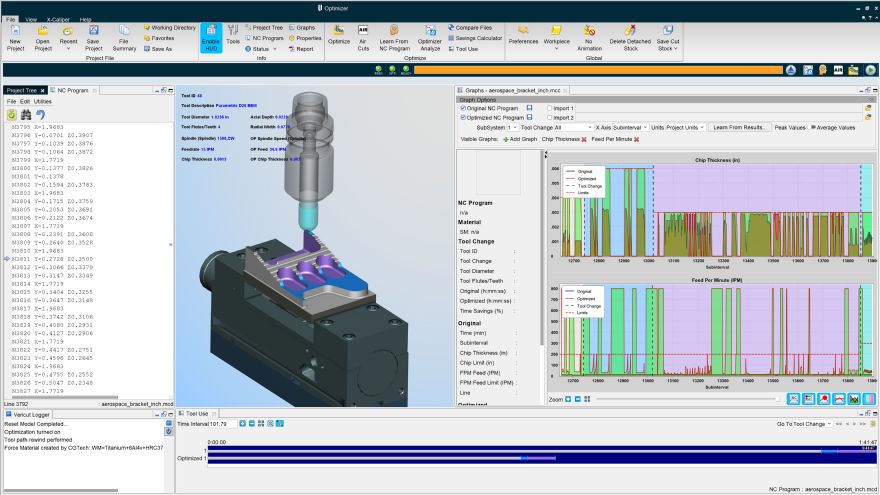Image resolution: width=880 pixels, height=495 pixels.
Task: Enable the Import 1 checkbox
Action: coord(550,107)
